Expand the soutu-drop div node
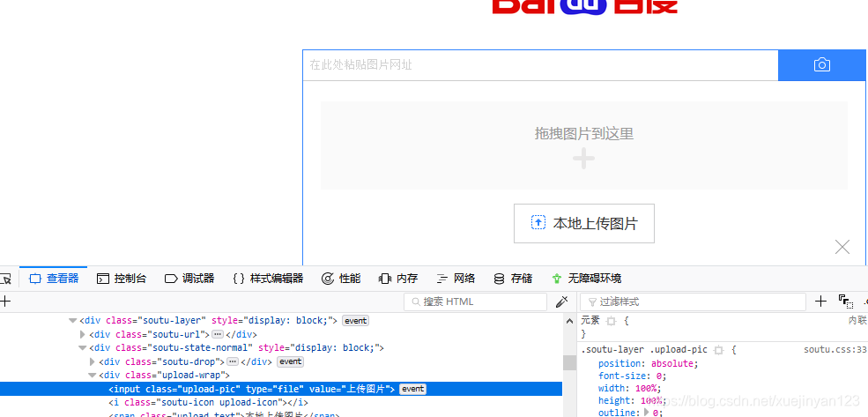Screen dimensions: 868x417 point(93,361)
